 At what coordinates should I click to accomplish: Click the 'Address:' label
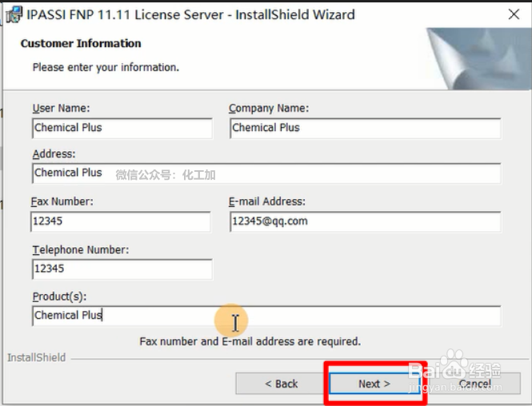(54, 154)
